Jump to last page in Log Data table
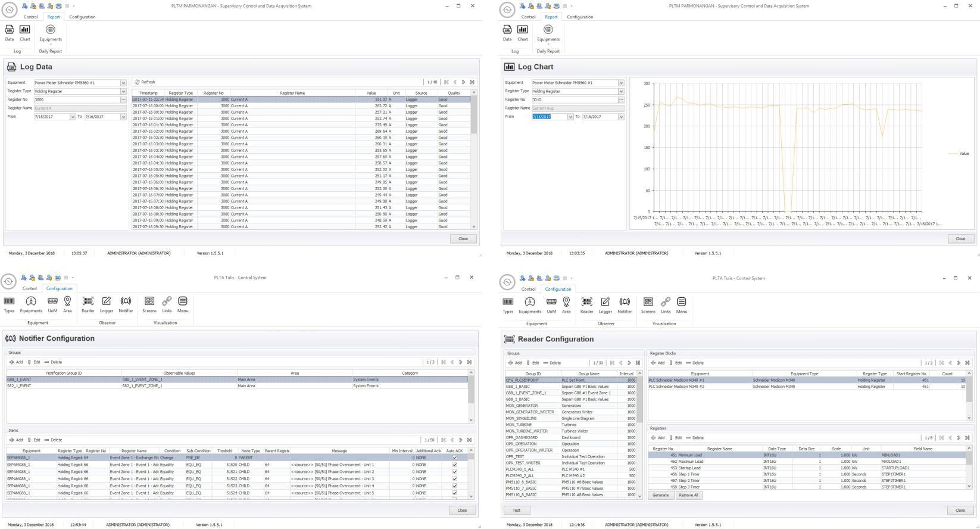 coord(472,82)
